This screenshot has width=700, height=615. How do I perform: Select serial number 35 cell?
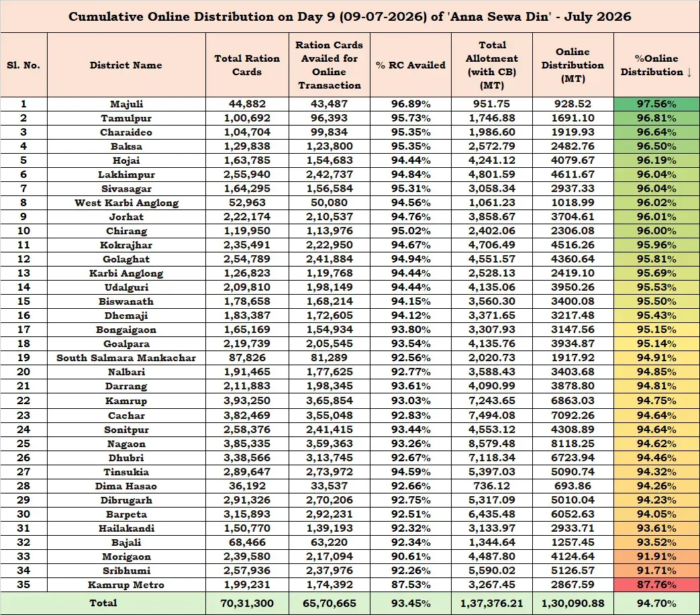pyautogui.click(x=23, y=585)
